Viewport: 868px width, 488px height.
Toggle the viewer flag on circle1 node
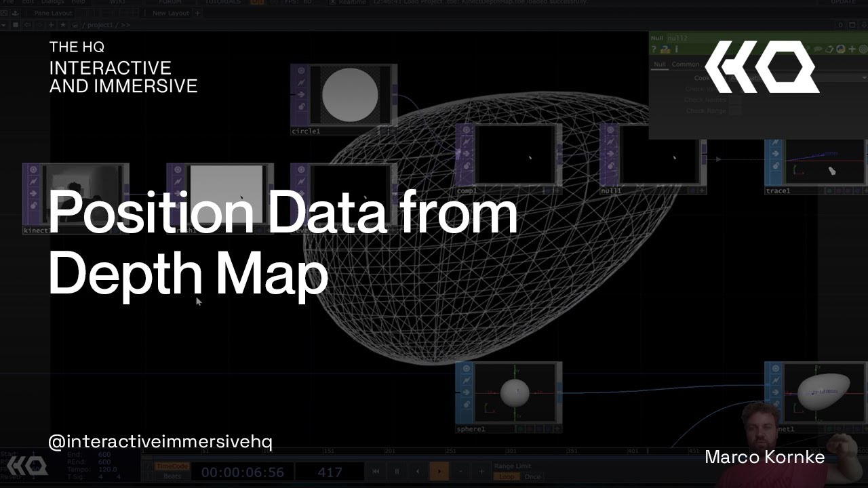301,70
